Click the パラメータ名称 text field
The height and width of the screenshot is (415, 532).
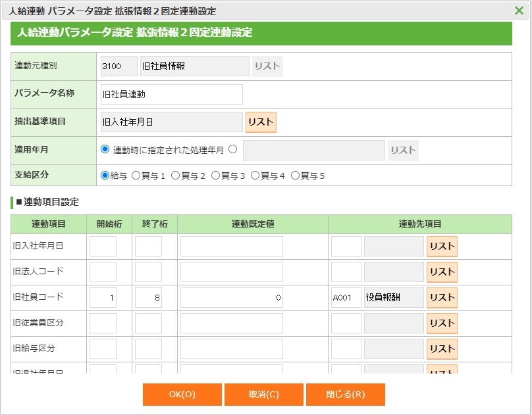(x=172, y=94)
